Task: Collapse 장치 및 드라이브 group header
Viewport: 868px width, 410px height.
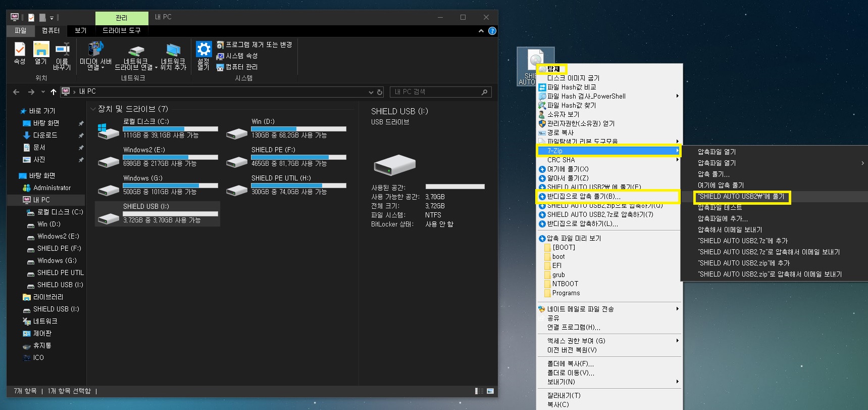Action: [93, 109]
